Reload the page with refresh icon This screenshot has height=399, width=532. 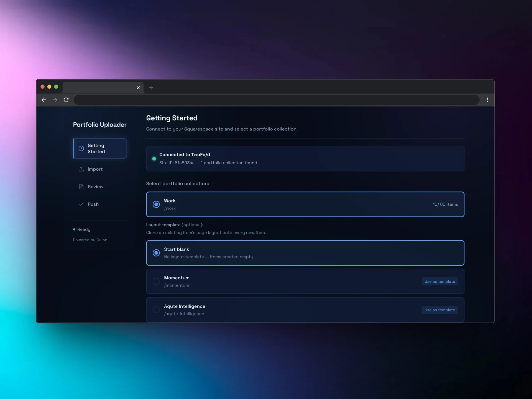tap(66, 100)
